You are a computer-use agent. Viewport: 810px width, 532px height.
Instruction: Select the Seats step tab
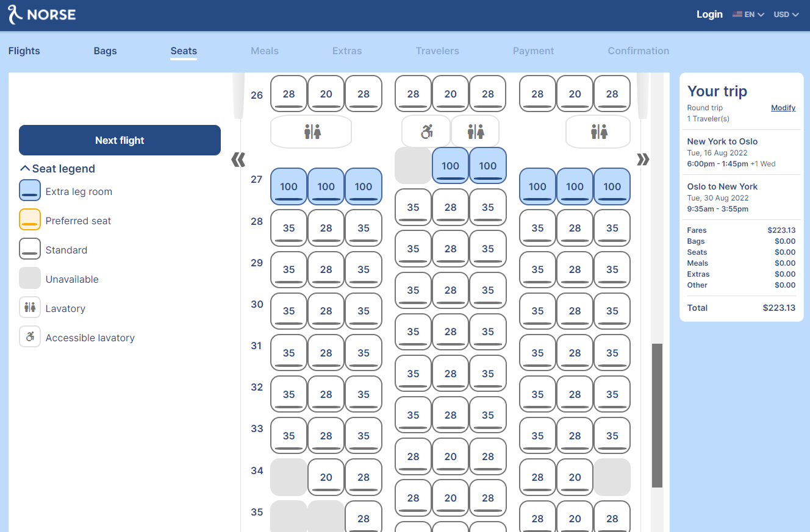click(x=184, y=51)
